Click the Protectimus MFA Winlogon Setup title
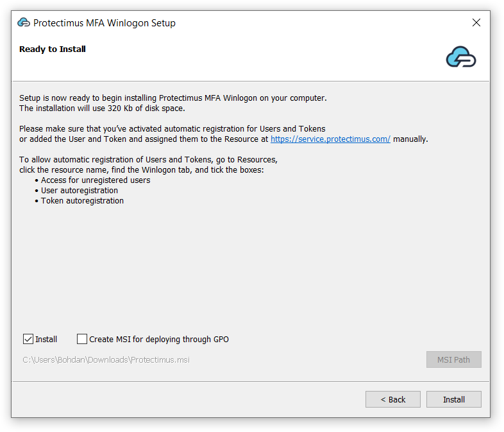Screen dimensions: 504x432 coord(105,23)
